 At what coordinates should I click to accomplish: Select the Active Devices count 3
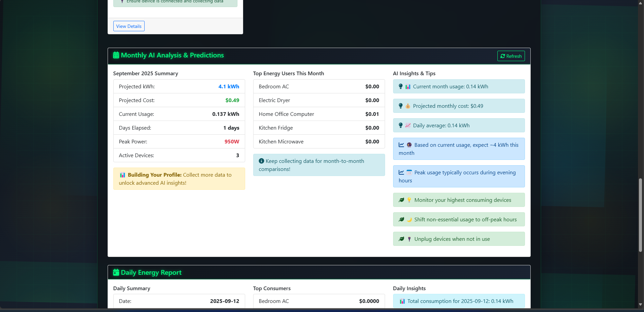[237, 155]
